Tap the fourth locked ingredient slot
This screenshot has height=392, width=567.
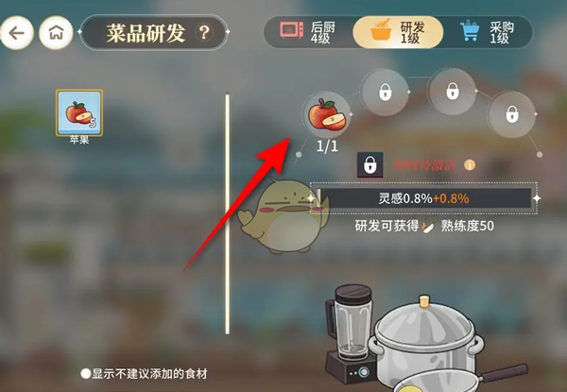click(511, 114)
